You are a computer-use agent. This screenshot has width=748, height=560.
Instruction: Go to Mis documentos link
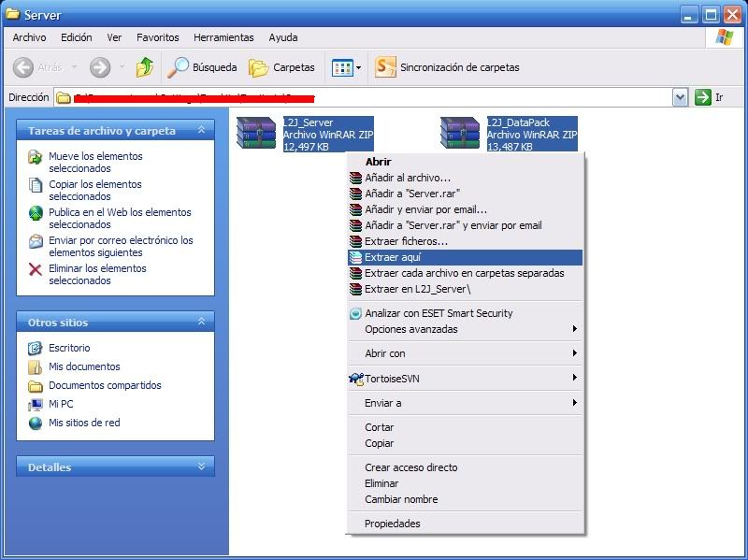pyautogui.click(x=84, y=366)
